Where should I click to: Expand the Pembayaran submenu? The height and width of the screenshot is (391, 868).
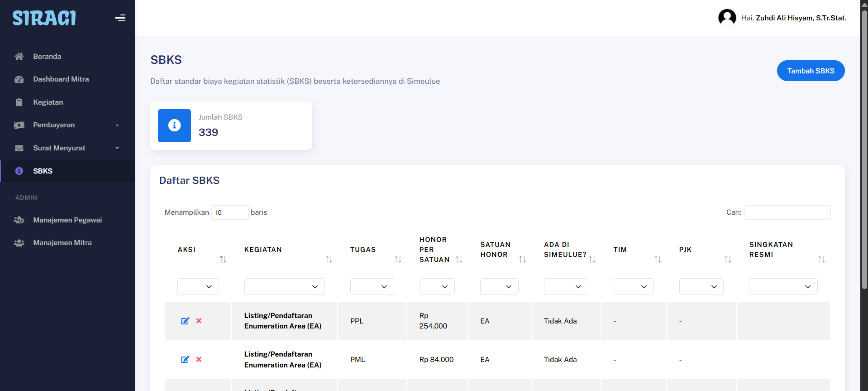67,125
